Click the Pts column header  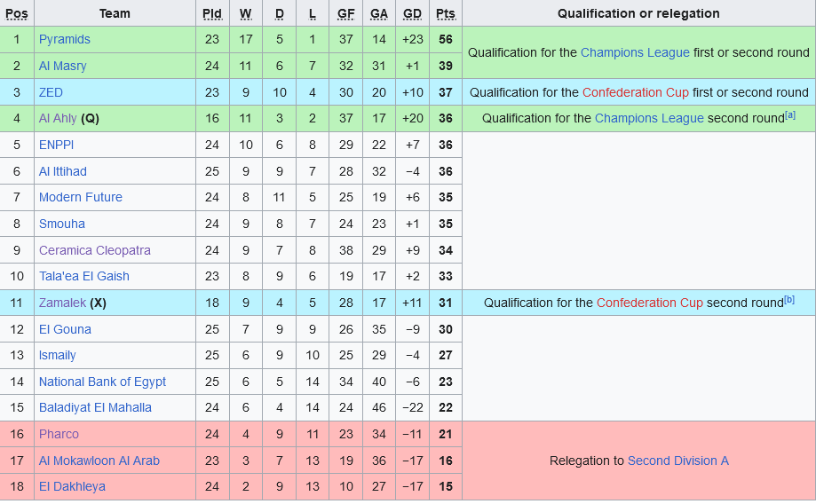coord(445,13)
